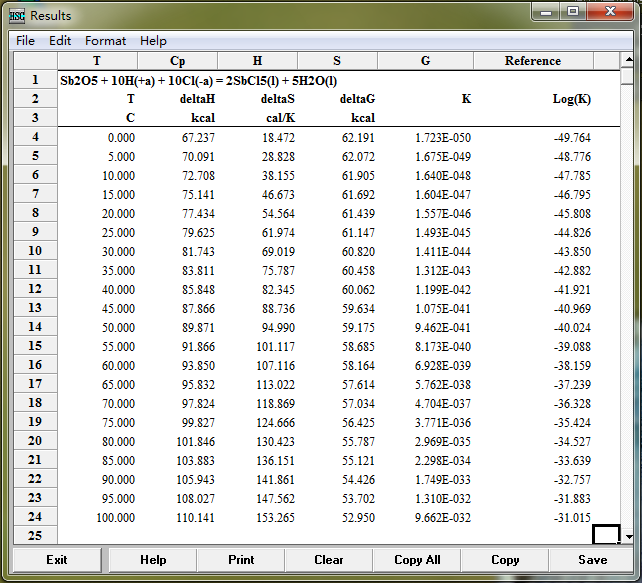Image resolution: width=642 pixels, height=583 pixels.
Task: Select row header 14
Action: [35, 327]
